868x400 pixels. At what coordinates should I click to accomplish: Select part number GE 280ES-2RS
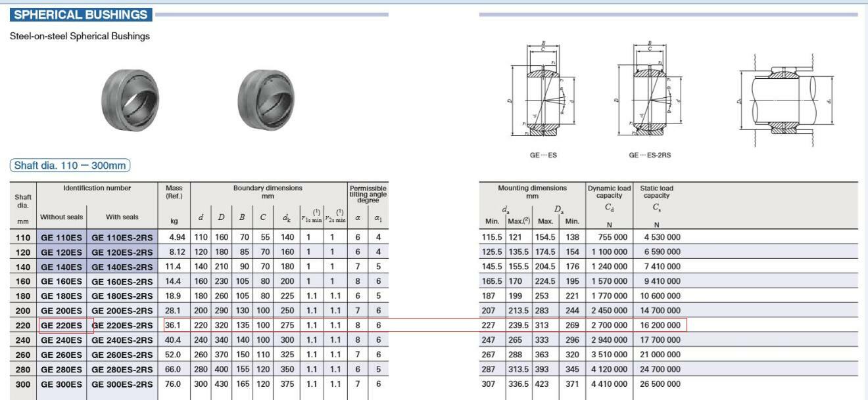pyautogui.click(x=122, y=370)
